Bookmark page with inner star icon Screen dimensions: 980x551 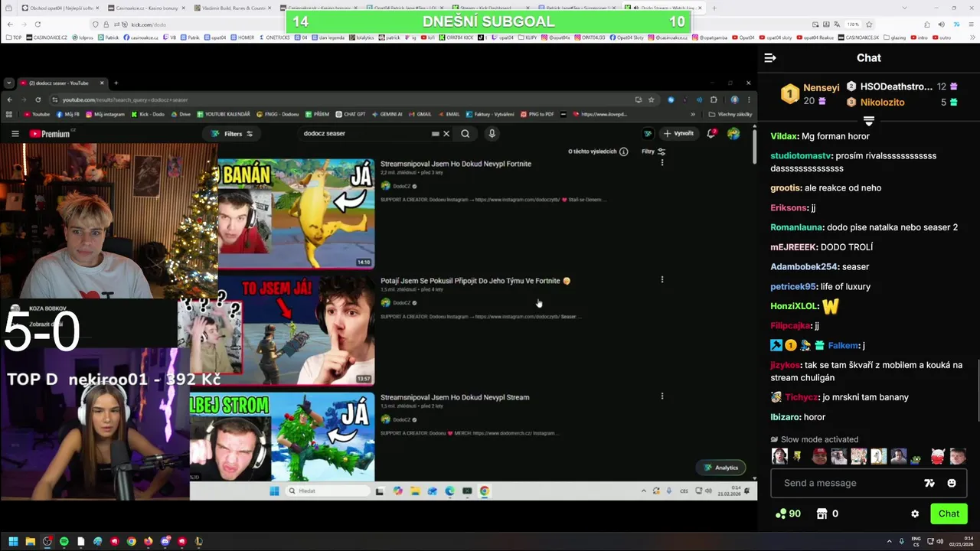(652, 99)
